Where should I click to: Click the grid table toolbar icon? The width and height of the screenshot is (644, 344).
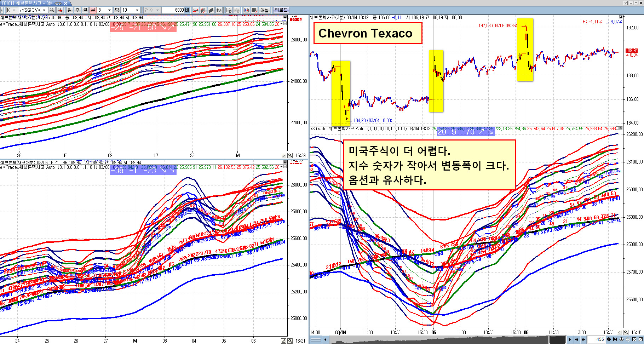(x=254, y=10)
